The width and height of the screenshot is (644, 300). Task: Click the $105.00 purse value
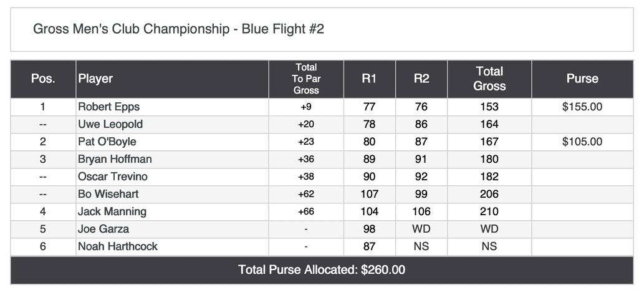point(582,142)
